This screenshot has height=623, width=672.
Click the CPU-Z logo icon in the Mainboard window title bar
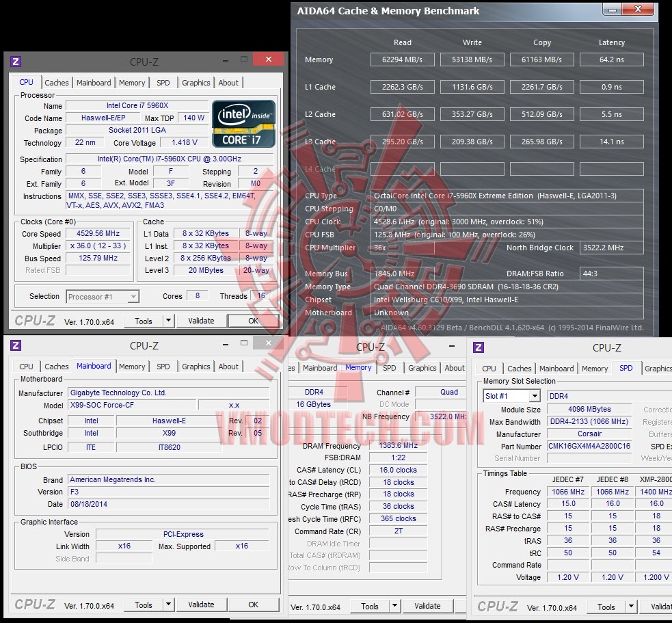pyautogui.click(x=16, y=345)
